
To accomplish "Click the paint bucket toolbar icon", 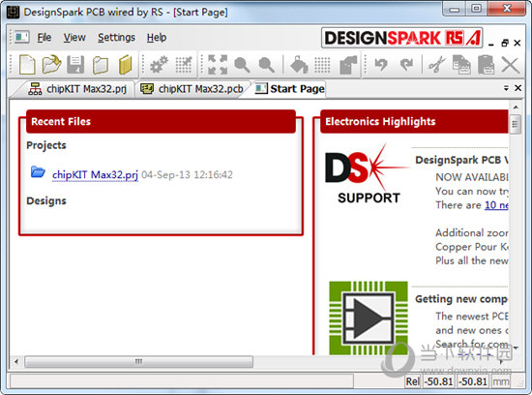I will 299,64.
